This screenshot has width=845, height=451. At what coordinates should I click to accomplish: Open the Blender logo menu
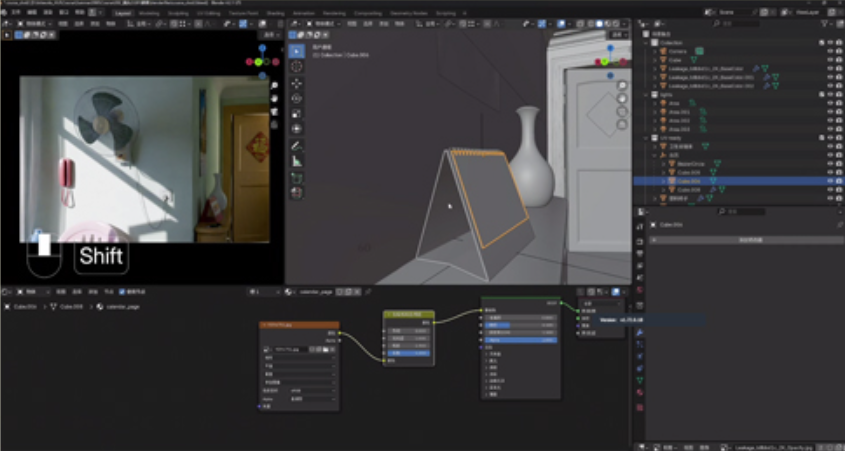tap(4, 12)
